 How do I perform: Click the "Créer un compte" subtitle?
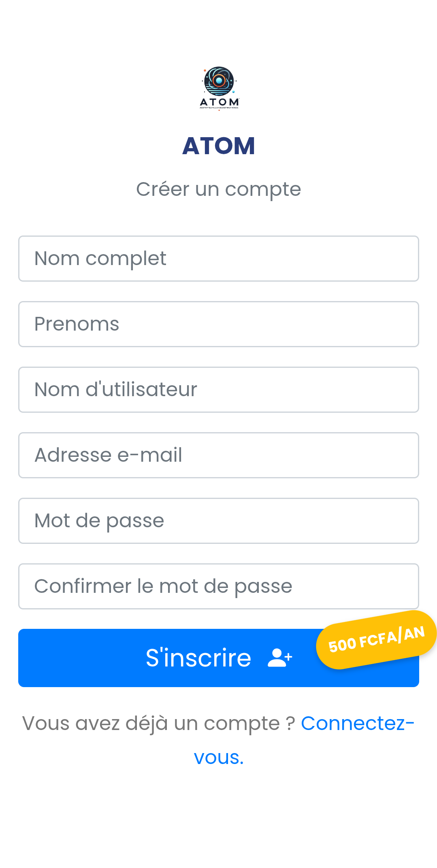tap(219, 189)
